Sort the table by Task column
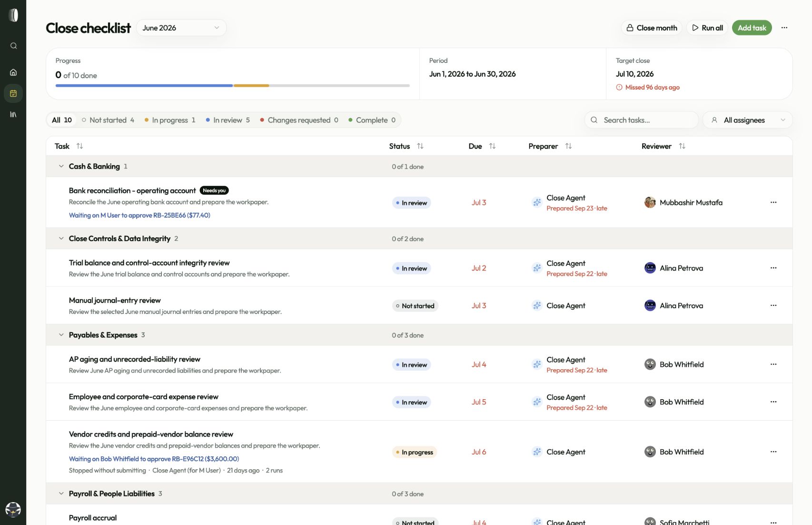Image resolution: width=812 pixels, height=525 pixels. [x=79, y=146]
